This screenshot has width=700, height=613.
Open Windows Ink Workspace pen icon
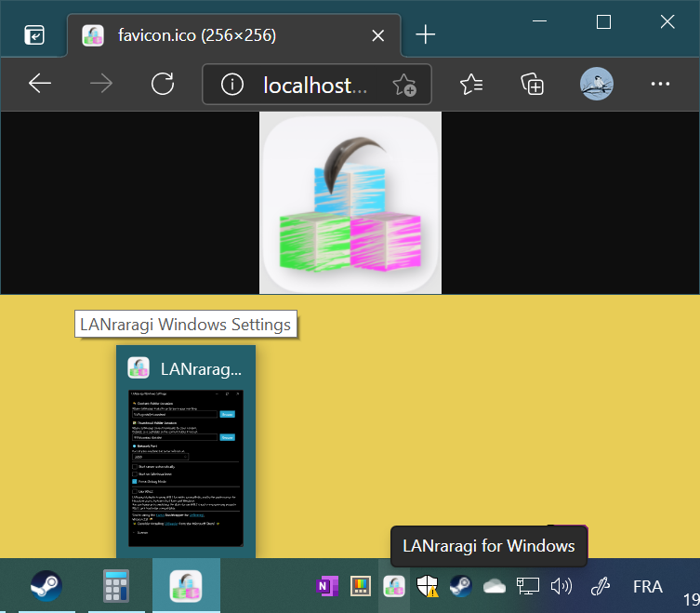(600, 586)
